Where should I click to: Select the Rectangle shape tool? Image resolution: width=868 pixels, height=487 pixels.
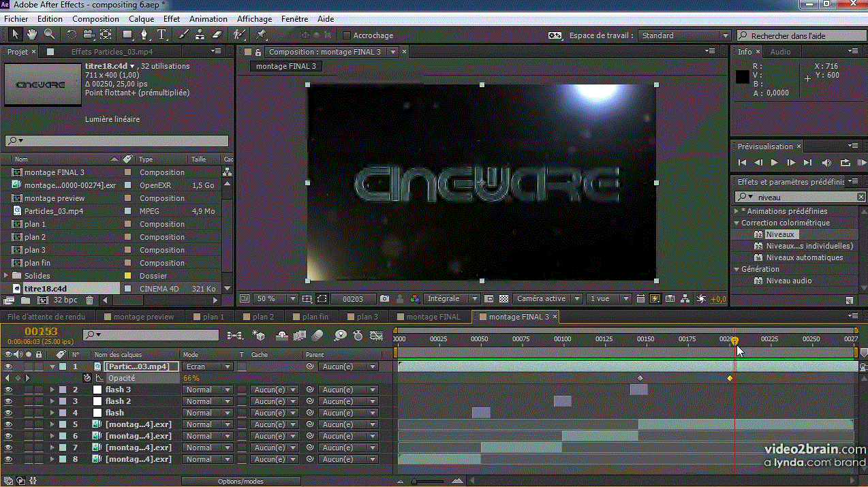127,34
